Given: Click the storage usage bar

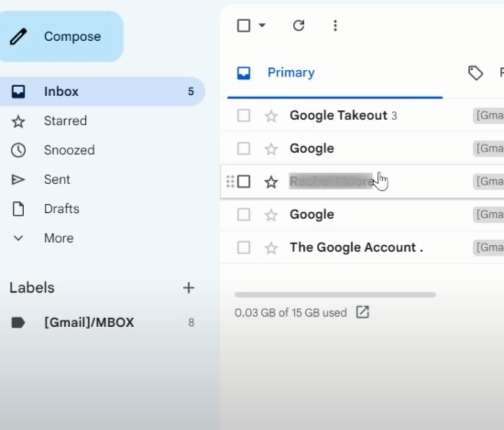Looking at the screenshot, I should click(x=335, y=295).
